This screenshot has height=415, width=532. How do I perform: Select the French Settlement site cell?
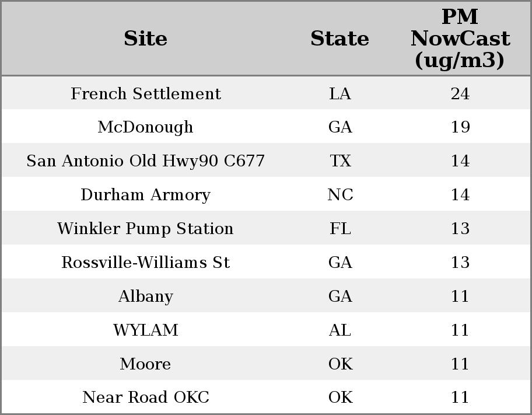[146, 93]
